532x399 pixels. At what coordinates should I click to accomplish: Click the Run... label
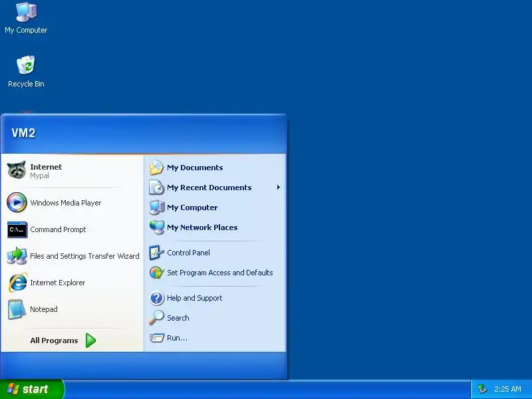[x=177, y=338]
